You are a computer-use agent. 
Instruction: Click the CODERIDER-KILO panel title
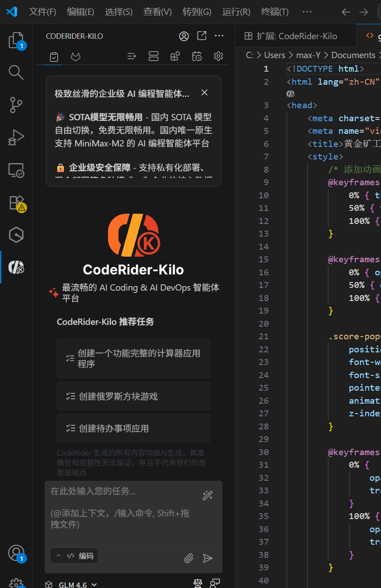coord(74,36)
